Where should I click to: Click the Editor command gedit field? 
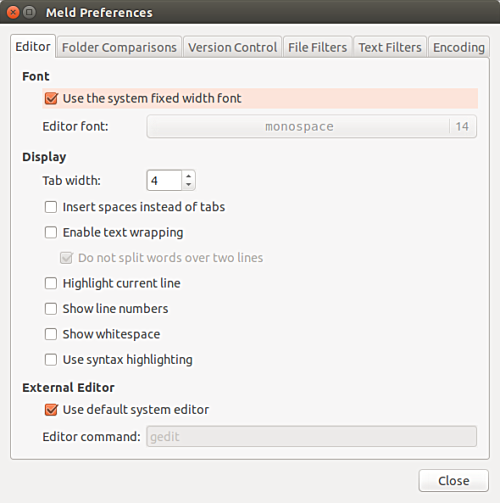click(x=312, y=436)
